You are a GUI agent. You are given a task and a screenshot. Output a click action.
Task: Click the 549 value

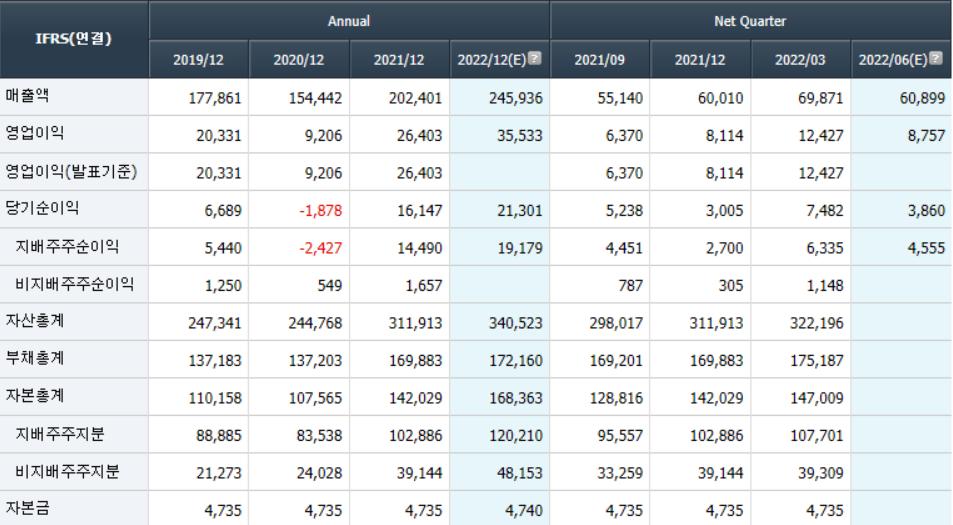[x=329, y=286]
